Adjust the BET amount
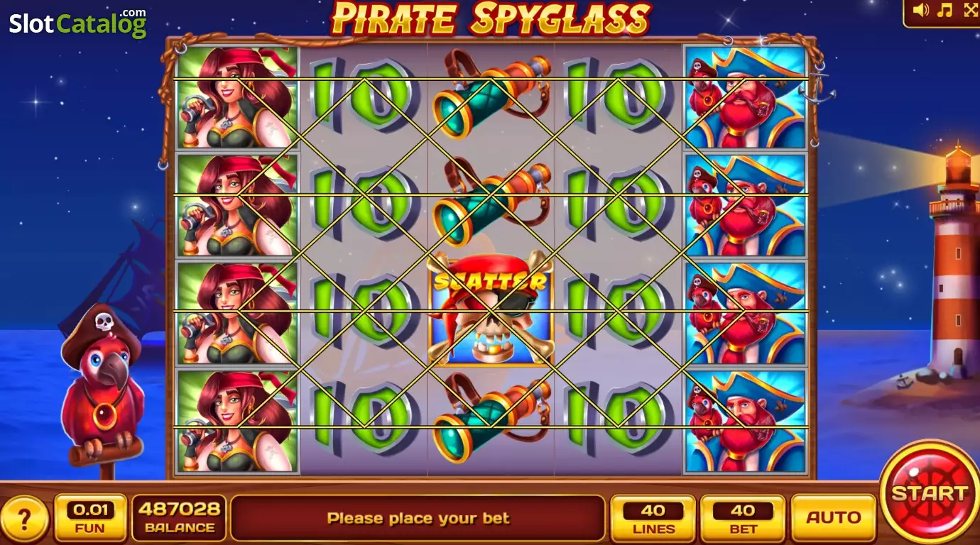 pos(743,518)
